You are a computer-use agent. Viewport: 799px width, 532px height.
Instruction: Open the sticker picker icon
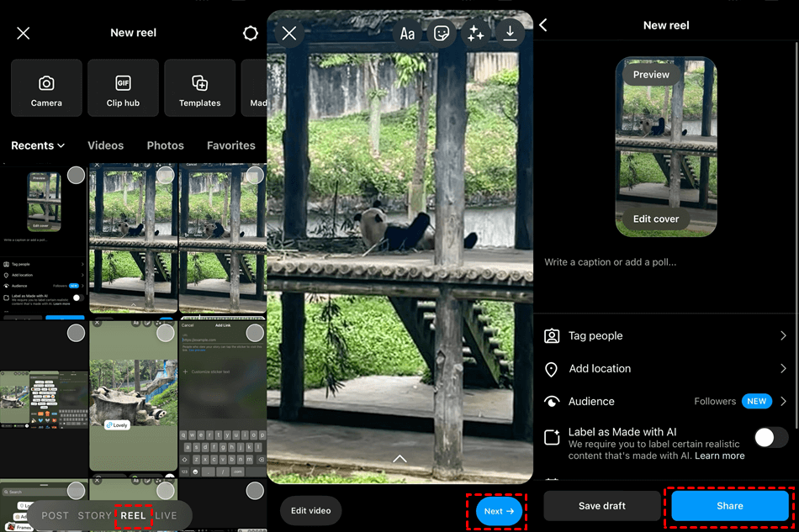click(x=442, y=34)
